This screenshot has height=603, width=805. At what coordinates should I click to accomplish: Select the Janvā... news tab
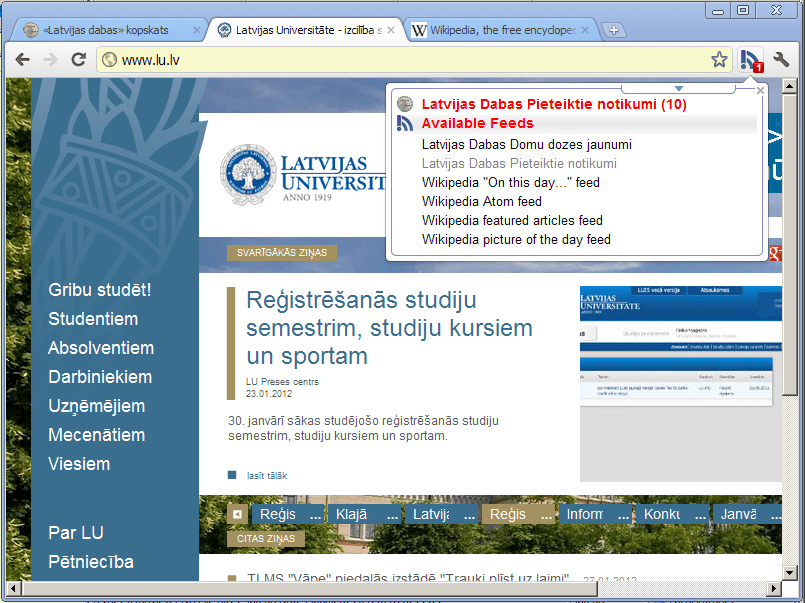pos(748,514)
